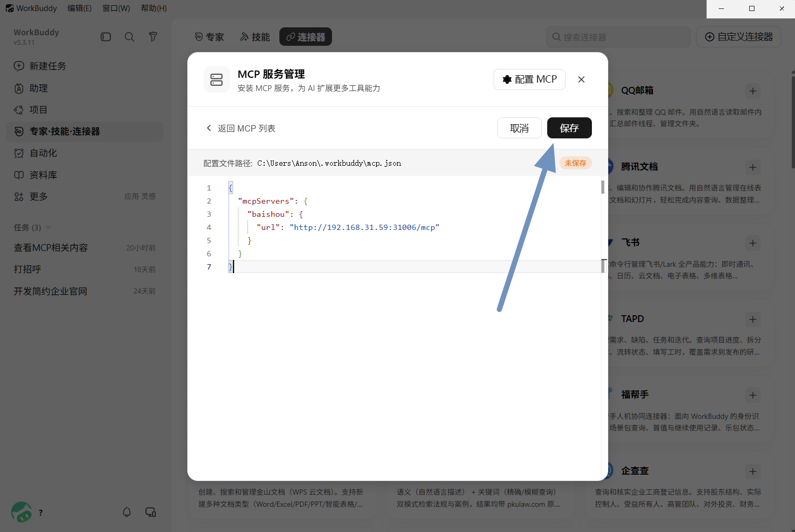This screenshot has height=532, width=795.
Task: Click the WorkBuddy app icon in title bar
Action: 9,8
